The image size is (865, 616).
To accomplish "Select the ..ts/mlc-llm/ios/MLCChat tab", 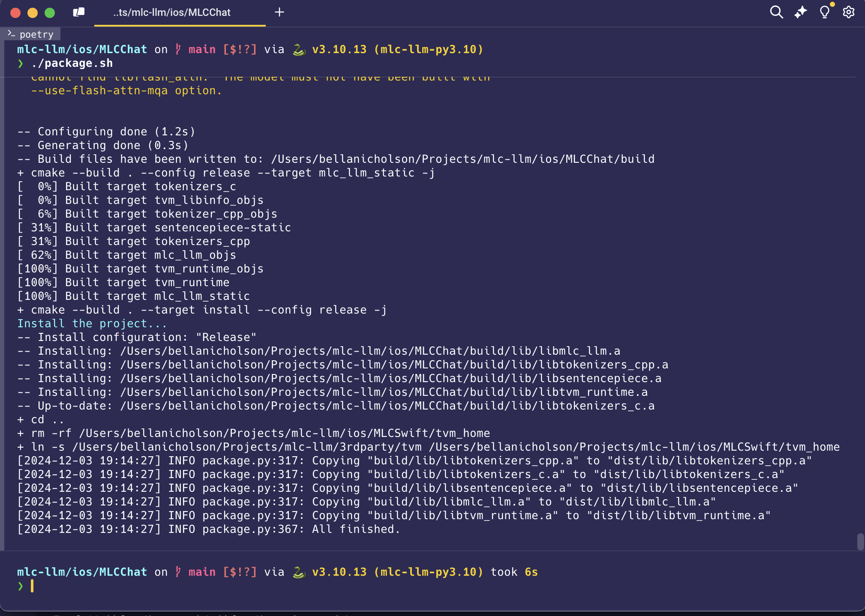I will click(172, 12).
